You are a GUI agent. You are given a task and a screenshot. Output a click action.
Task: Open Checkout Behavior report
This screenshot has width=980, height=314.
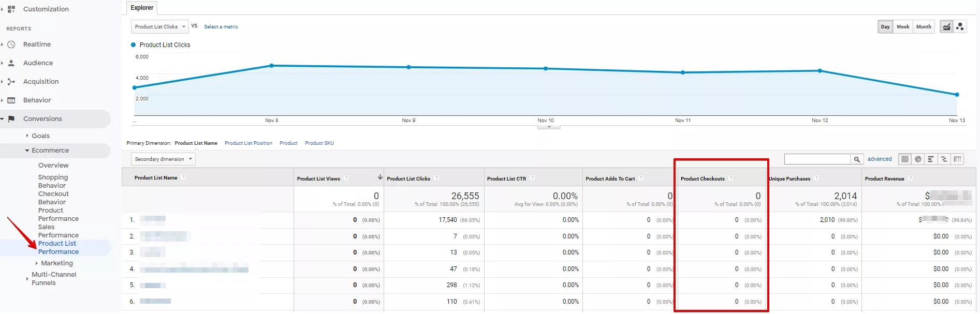click(53, 198)
